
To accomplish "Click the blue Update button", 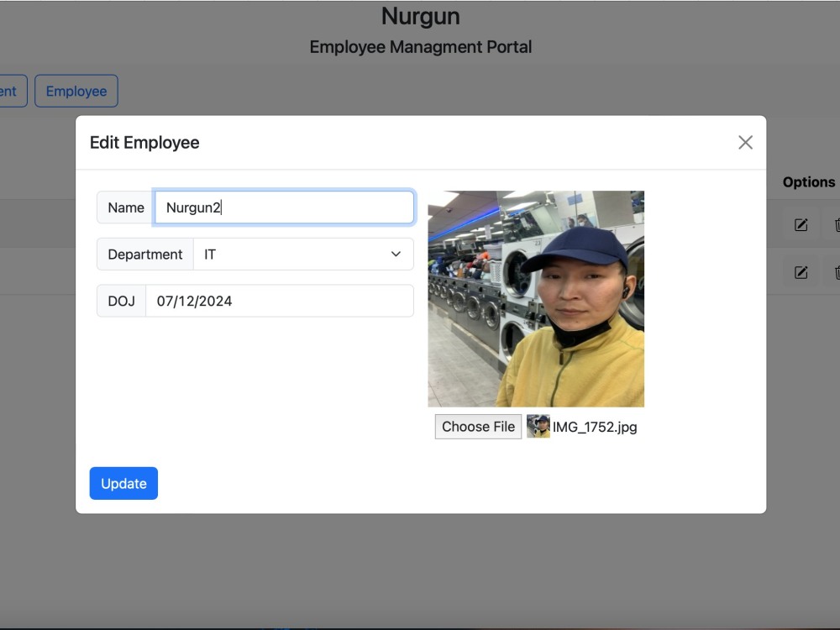I will click(x=123, y=483).
